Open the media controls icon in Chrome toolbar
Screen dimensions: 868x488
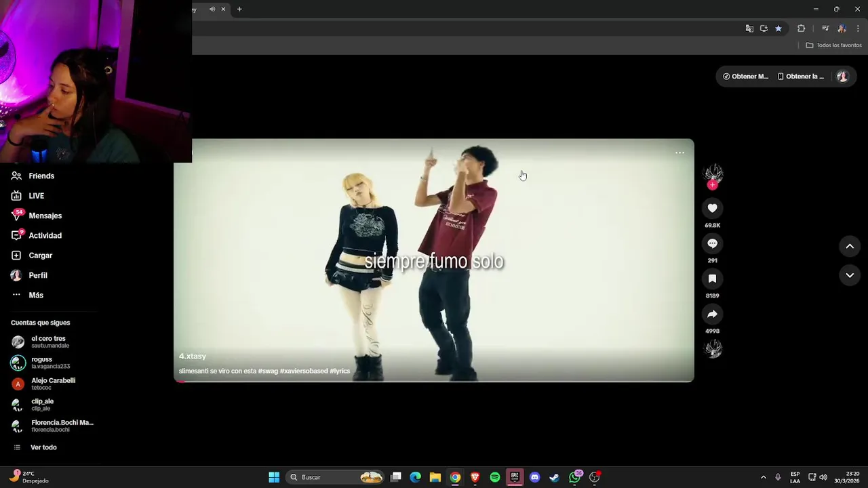coord(825,28)
